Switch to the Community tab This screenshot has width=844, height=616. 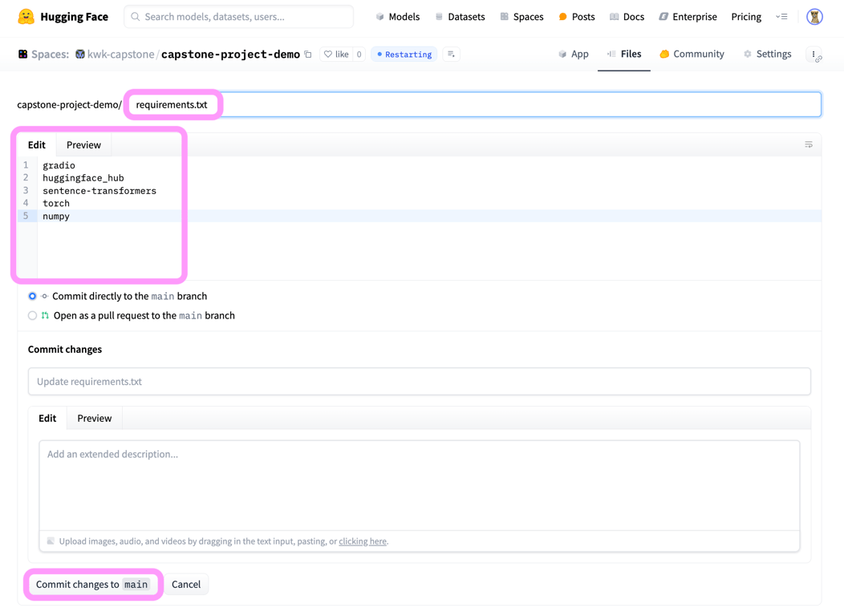pos(692,54)
